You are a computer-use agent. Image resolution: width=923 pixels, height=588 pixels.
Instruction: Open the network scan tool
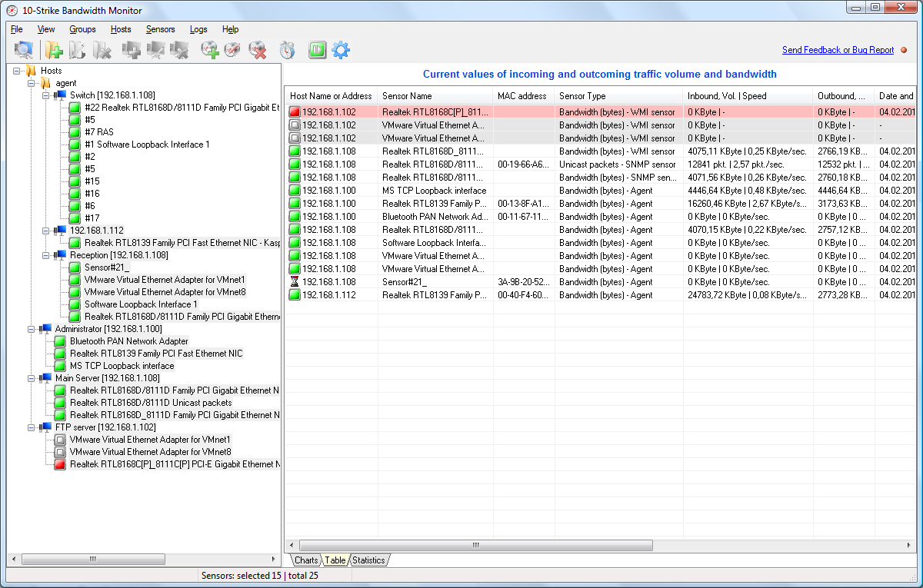(23, 49)
